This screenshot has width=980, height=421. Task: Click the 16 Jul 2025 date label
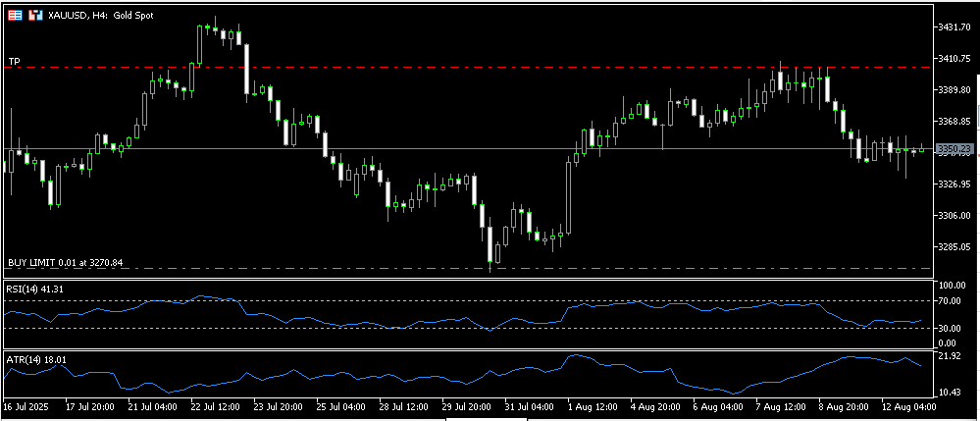25,406
